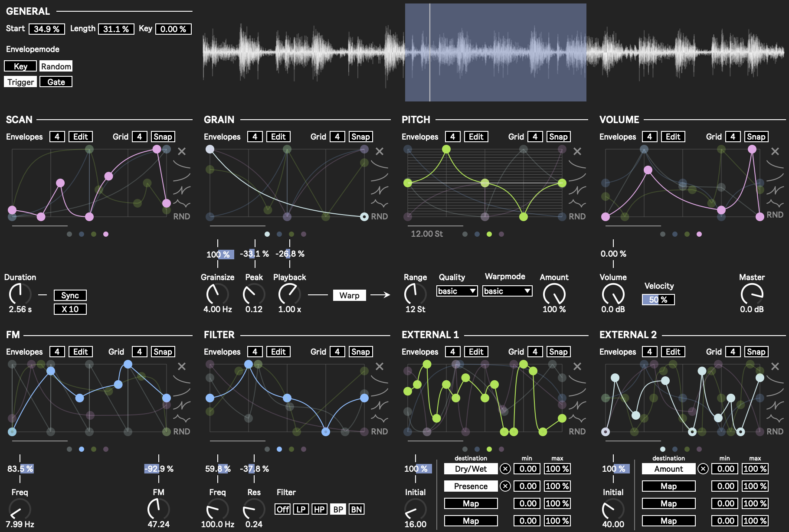Clear the FILTER envelope using the X icon
This screenshot has height=532, width=789.
pos(380,366)
